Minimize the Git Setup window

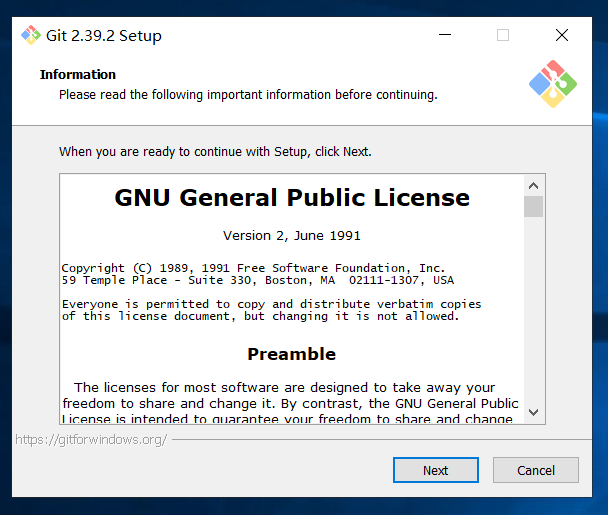tap(445, 35)
